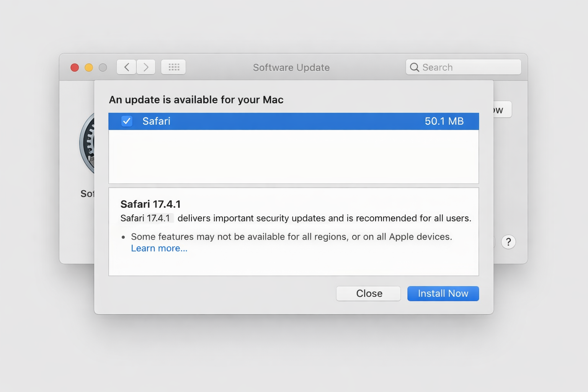Show all preferences via grid icon

pos(173,67)
